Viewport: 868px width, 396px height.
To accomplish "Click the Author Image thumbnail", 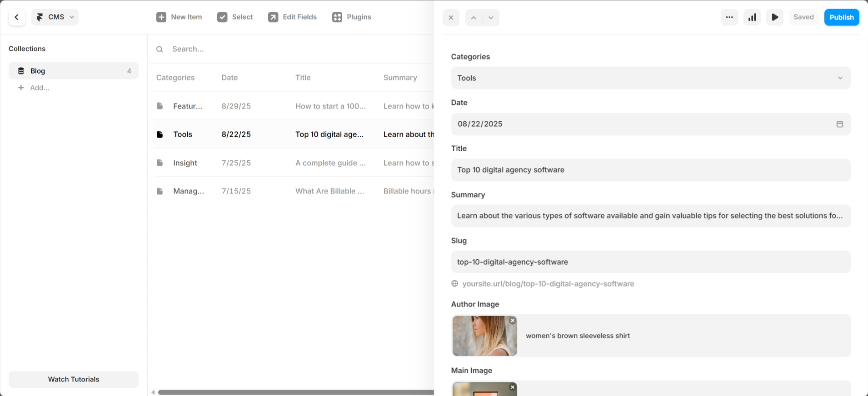I will [484, 336].
